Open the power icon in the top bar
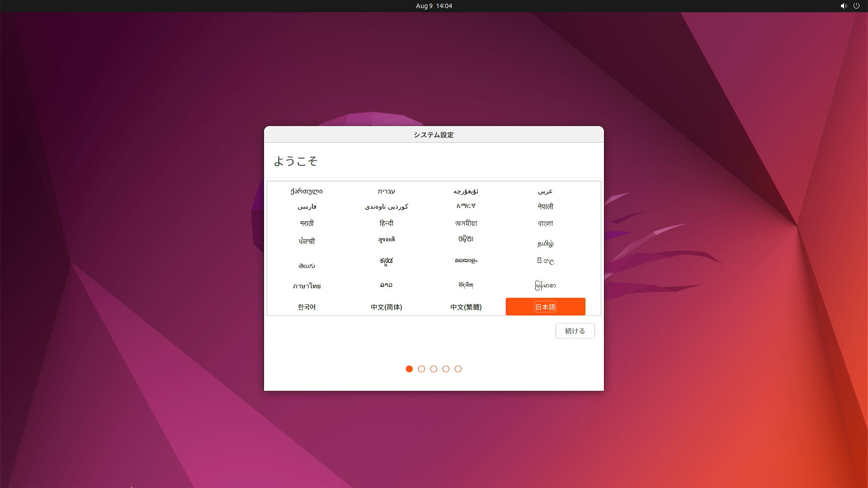Viewport: 868px width, 488px height. pyautogui.click(x=857, y=6)
